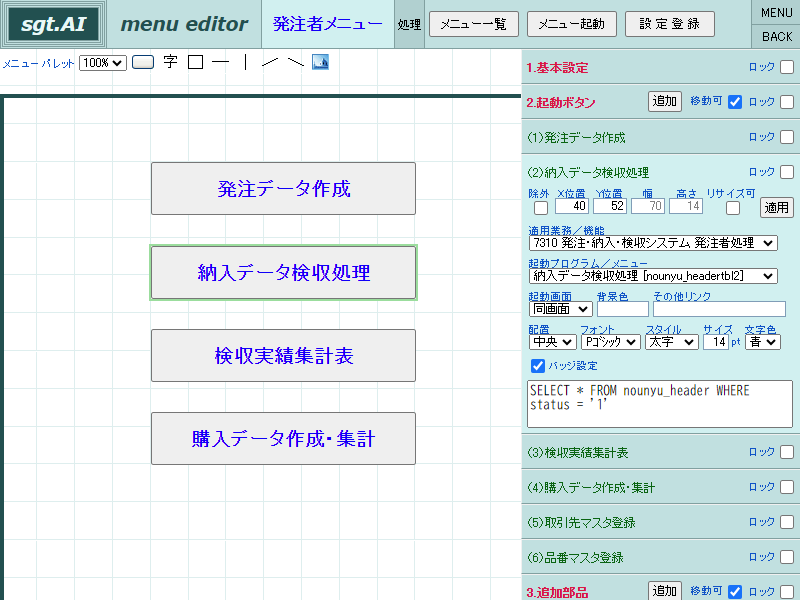Toggle lock for 1.基本設定
800x600 pixels.
tap(787, 67)
